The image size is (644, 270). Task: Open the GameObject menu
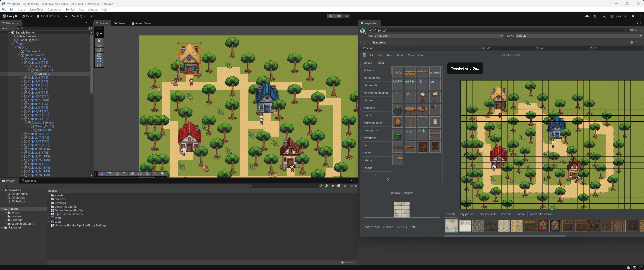point(37,10)
